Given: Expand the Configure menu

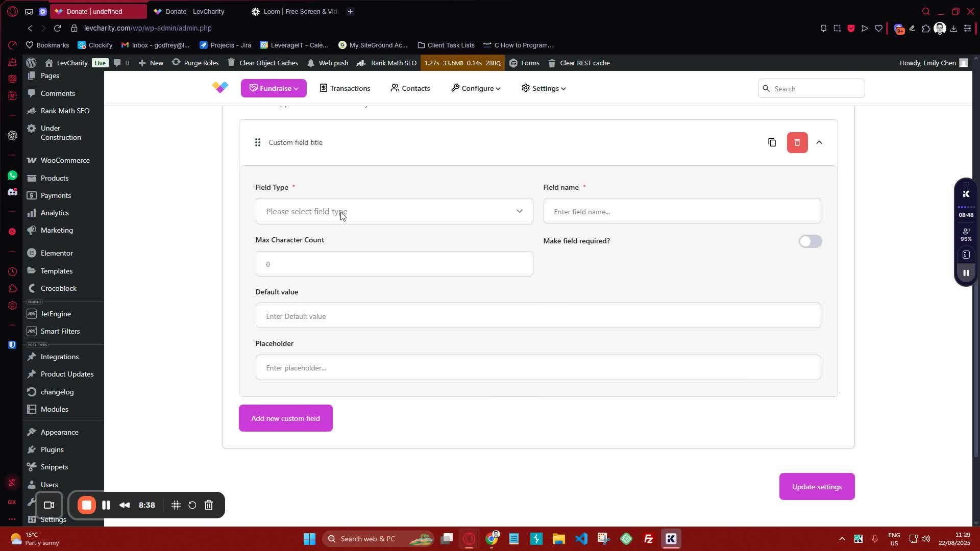Looking at the screenshot, I should (x=476, y=88).
